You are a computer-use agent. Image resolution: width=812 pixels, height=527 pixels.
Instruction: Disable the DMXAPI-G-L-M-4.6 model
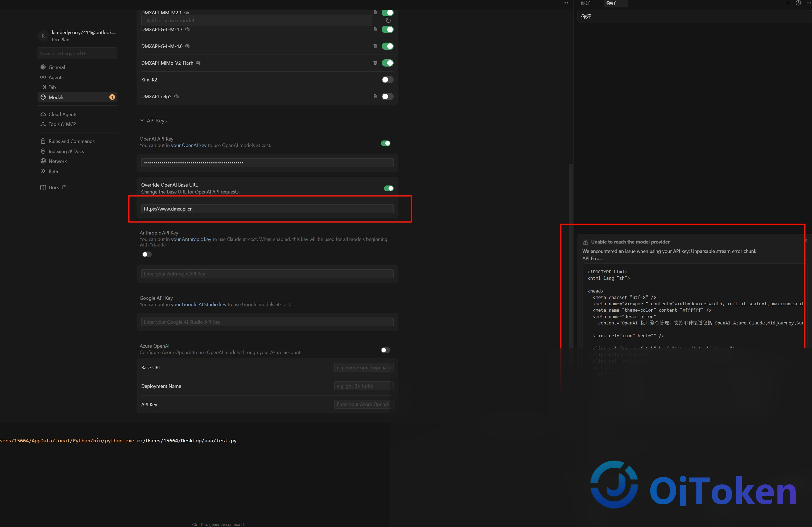(387, 46)
